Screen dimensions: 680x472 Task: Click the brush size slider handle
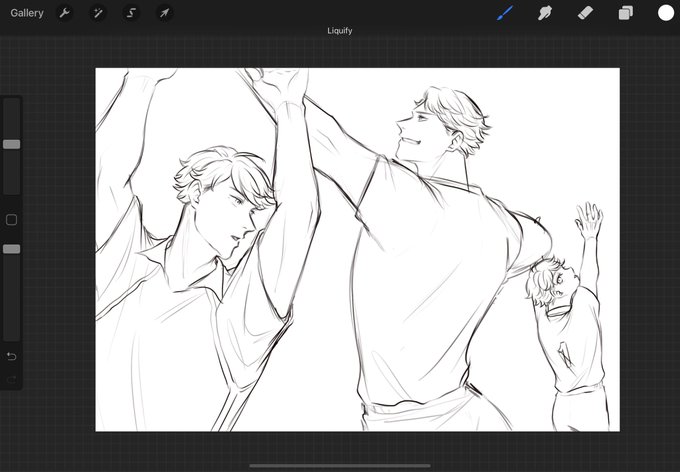12,144
